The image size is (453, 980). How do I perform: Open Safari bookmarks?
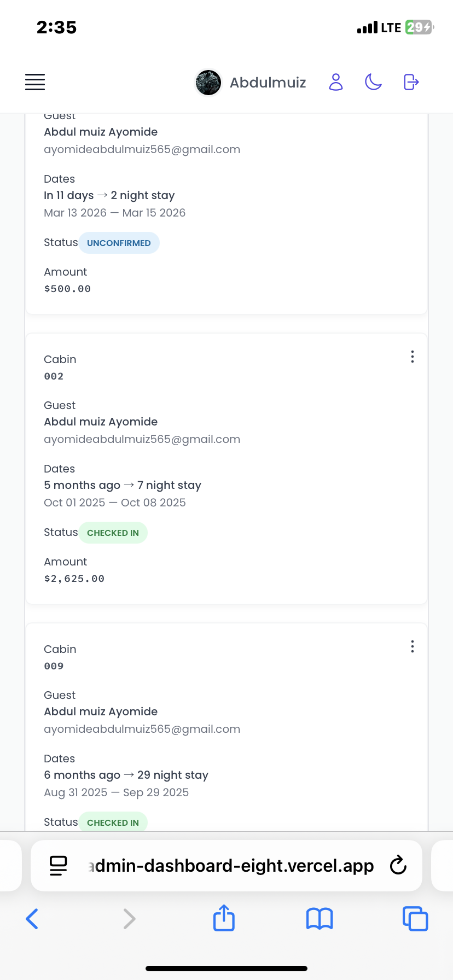[319, 919]
